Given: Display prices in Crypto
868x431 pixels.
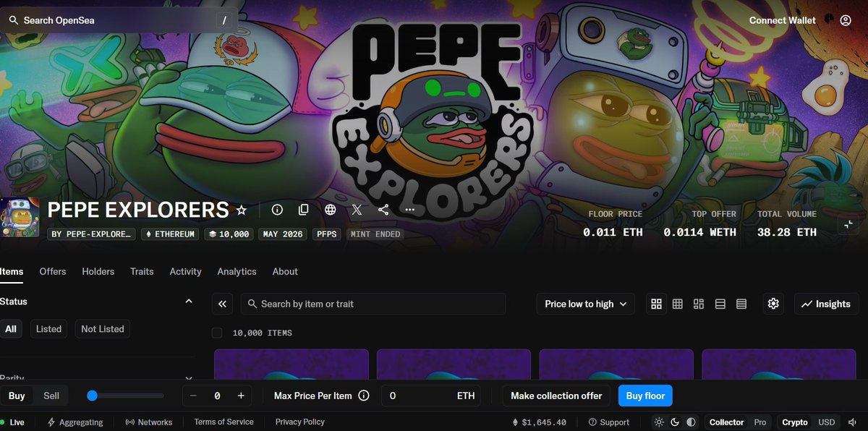Looking at the screenshot, I should 795,422.
